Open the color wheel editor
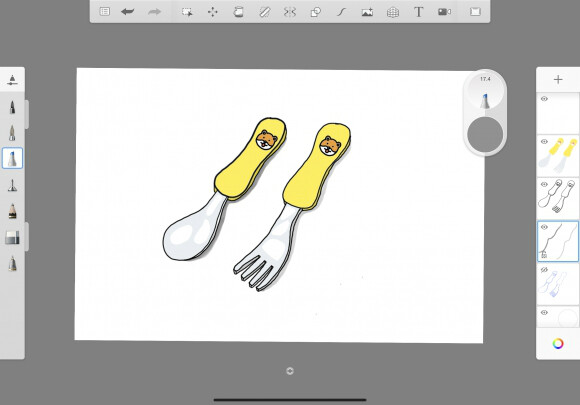Image resolution: width=580 pixels, height=405 pixels. 558,344
